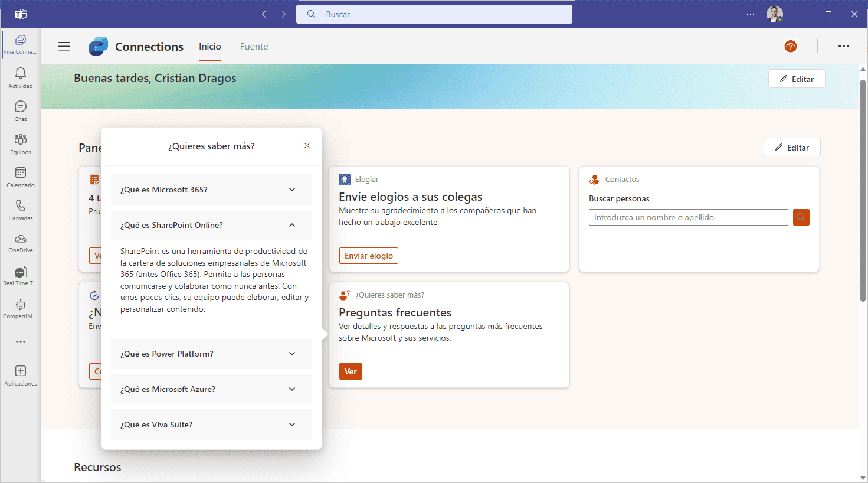
Task: Switch to the Fuente tab
Action: [x=254, y=47]
